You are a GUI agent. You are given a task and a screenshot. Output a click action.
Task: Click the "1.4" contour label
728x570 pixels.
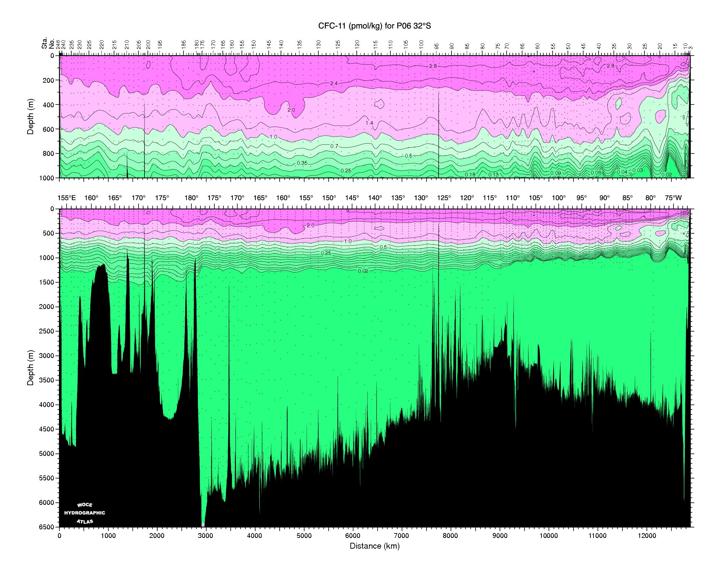(x=369, y=123)
